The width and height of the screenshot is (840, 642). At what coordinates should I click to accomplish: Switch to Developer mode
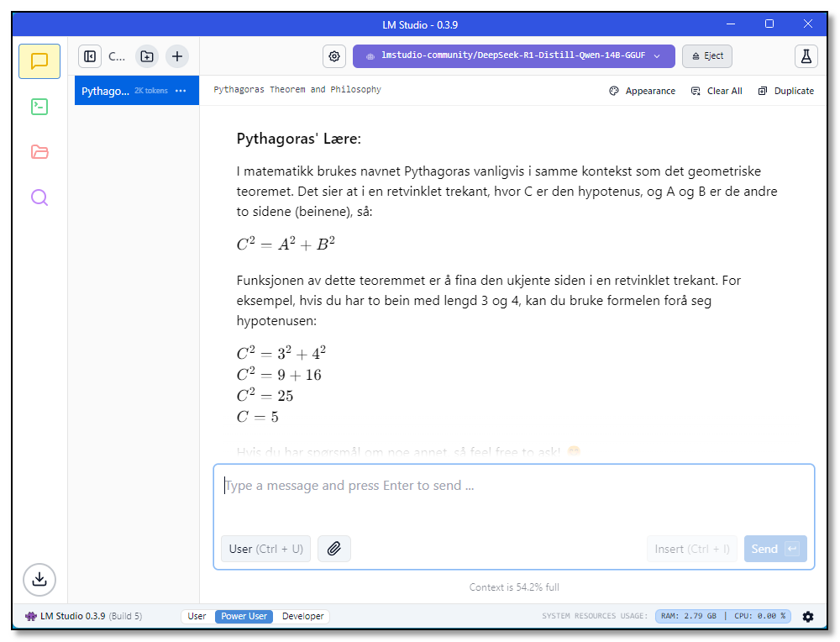click(x=302, y=616)
